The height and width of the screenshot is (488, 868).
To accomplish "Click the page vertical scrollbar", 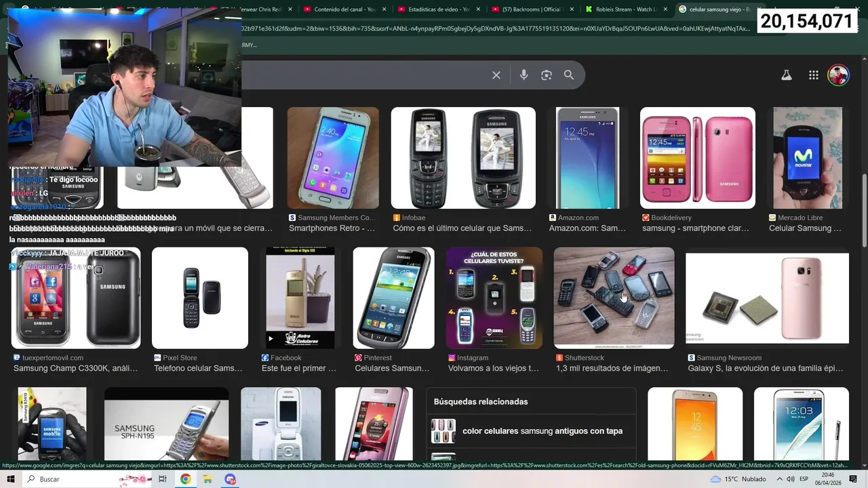I will 863,211.
